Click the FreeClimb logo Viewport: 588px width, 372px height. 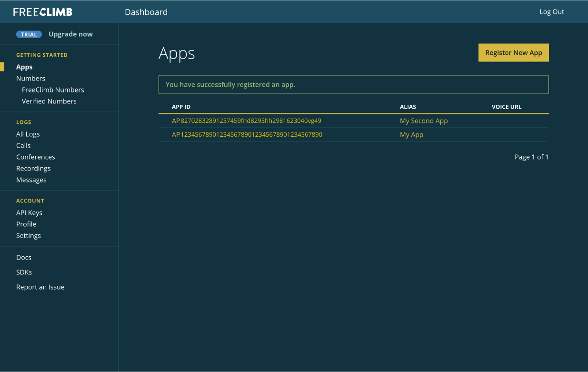[x=43, y=12]
